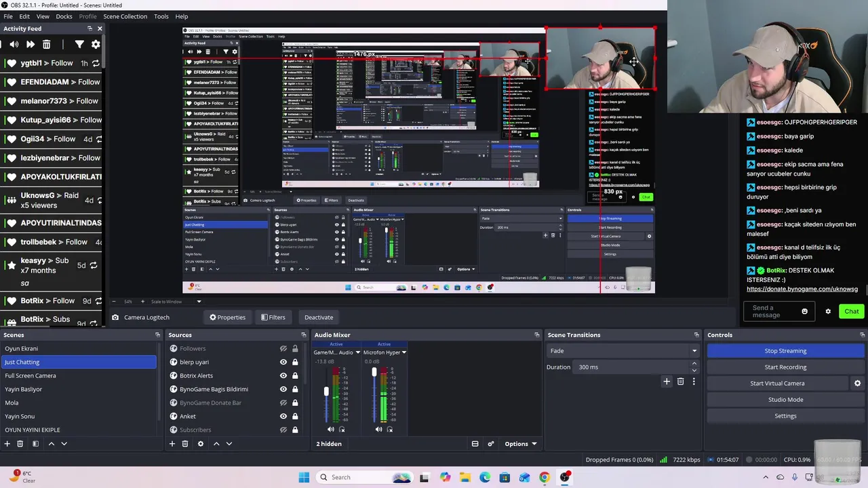Open scene filters icon in Scenes toolbar
868x488 pixels.
[35, 444]
